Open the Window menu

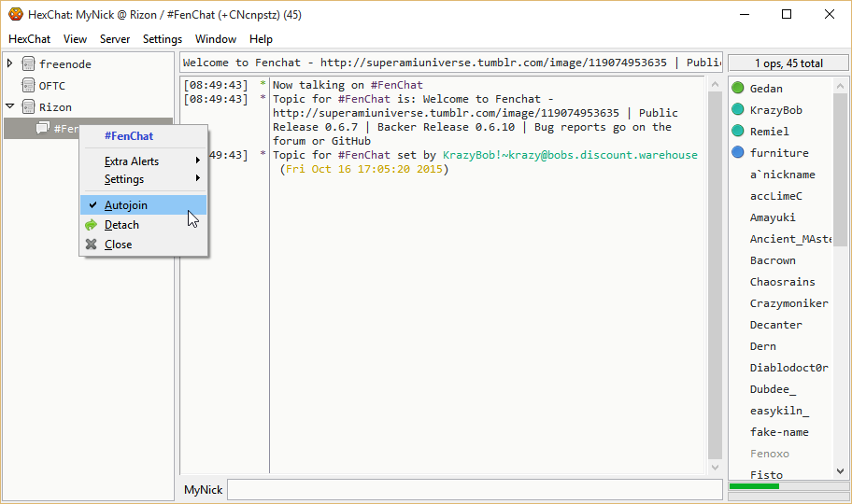216,39
